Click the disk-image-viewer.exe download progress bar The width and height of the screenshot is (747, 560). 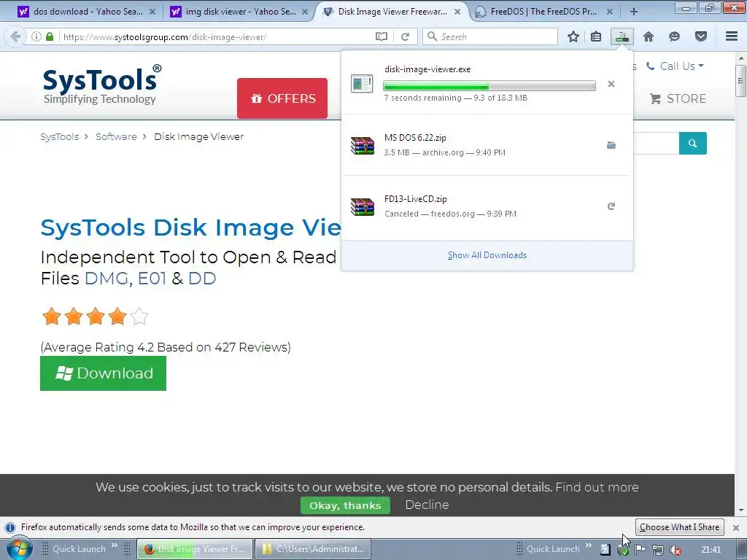[489, 86]
